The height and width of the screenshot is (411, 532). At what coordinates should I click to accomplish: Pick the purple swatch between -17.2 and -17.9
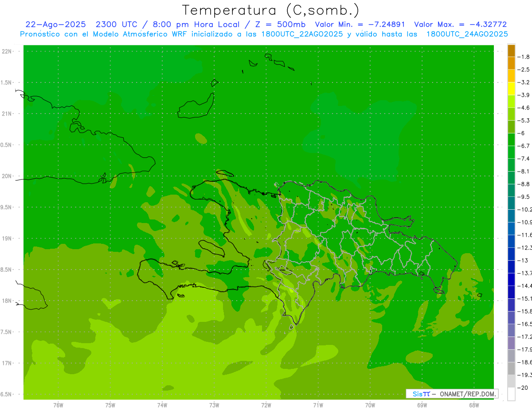pos(511,343)
